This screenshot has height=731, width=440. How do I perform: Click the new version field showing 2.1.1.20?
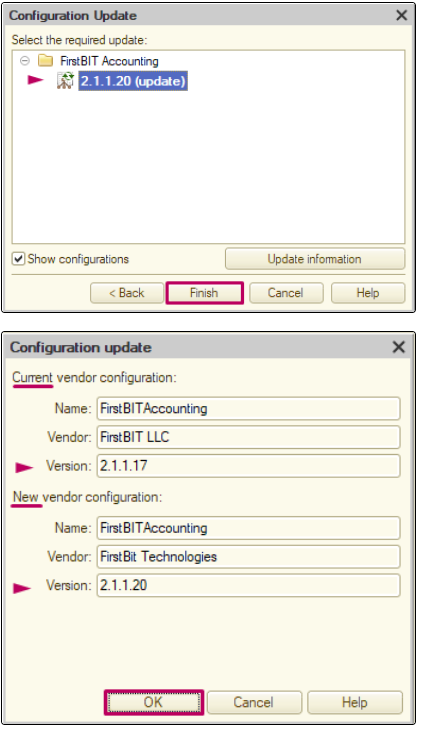pyautogui.click(x=248, y=586)
